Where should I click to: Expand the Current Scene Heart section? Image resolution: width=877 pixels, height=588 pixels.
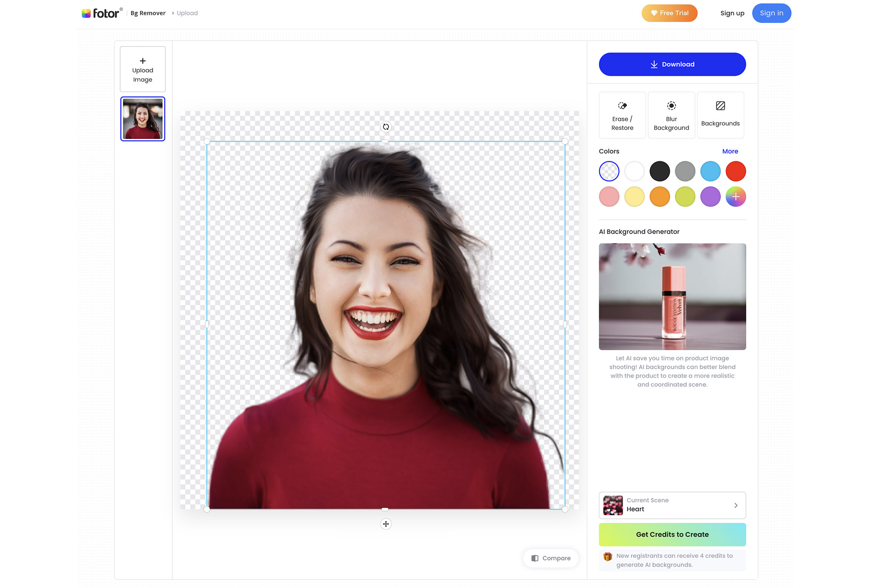click(x=735, y=505)
